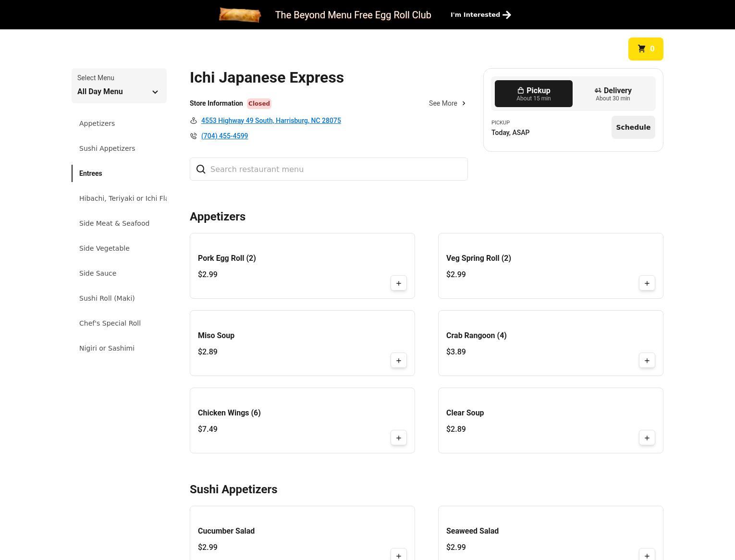Go to Chef's Special Roll section
The height and width of the screenshot is (560, 735).
coord(110,323)
